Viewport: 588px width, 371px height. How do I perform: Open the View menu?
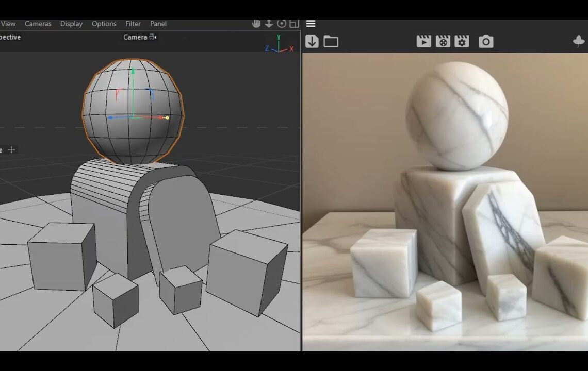(8, 24)
